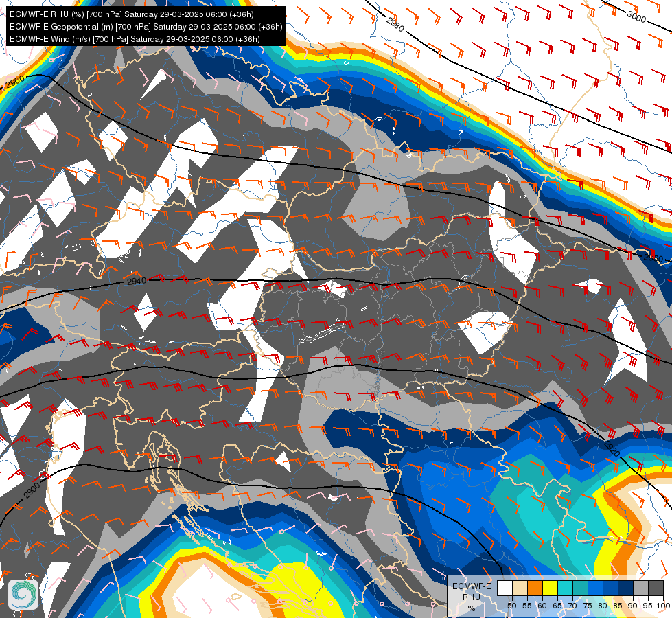Select the cyan 65-70% legend swatch
Screen dimensions: 672x618
click(x=566, y=588)
